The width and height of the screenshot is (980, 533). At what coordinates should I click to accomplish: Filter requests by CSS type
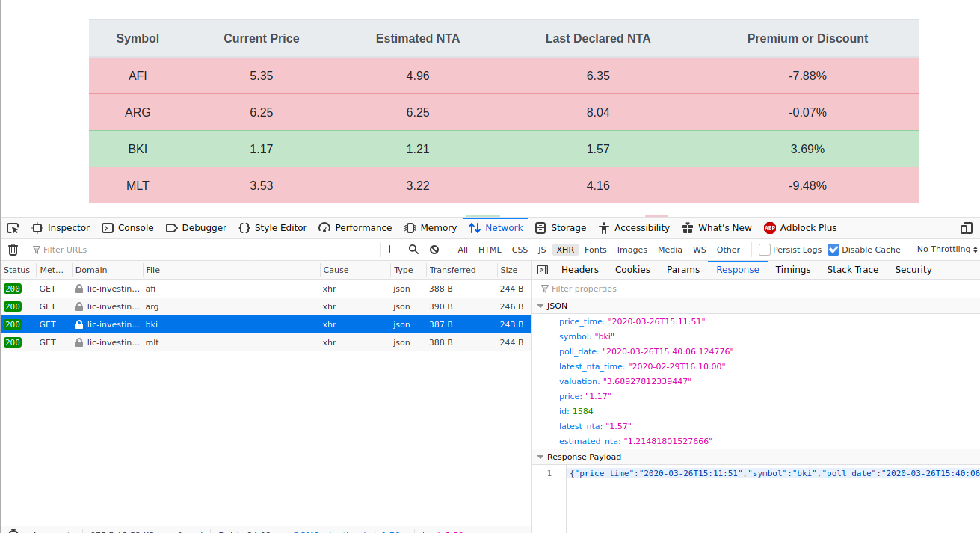520,250
